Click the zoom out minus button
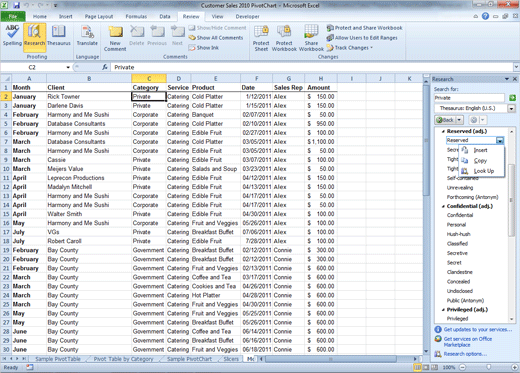 coord(463,367)
